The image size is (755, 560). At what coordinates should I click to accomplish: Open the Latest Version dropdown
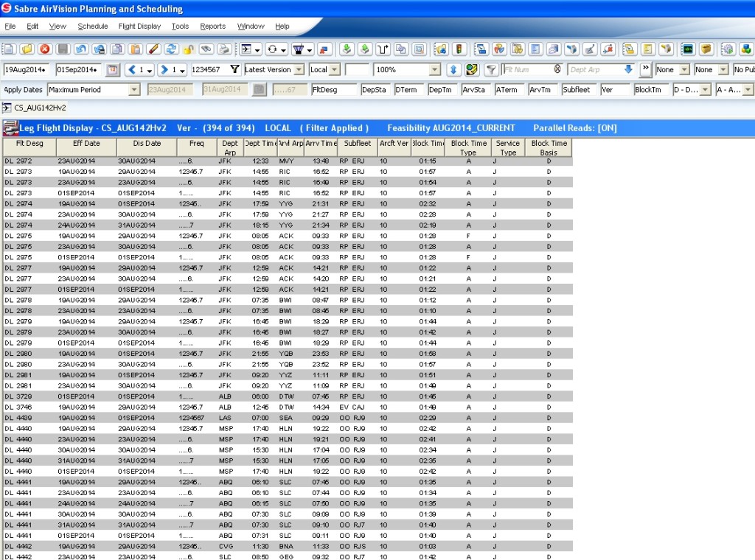tap(299, 69)
